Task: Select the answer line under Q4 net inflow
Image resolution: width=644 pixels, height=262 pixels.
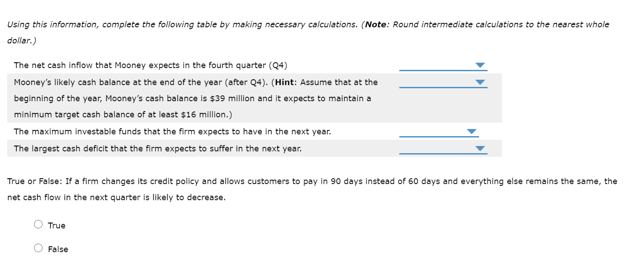Action: (x=443, y=69)
